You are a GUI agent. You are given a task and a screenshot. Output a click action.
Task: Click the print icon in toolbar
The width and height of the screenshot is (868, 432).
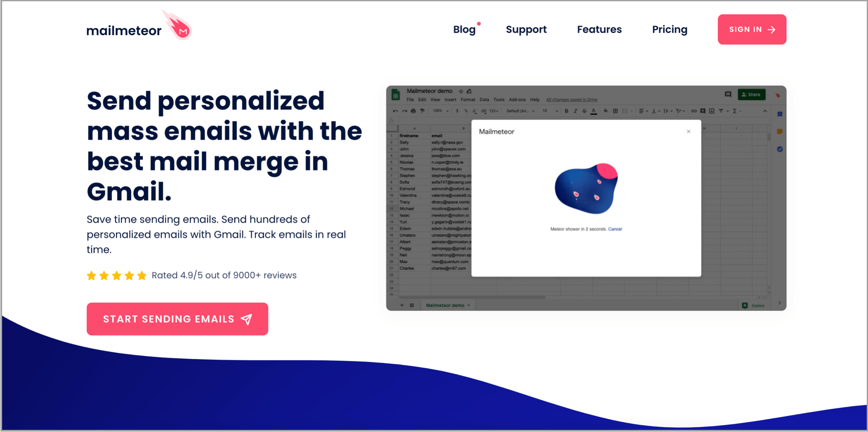413,111
